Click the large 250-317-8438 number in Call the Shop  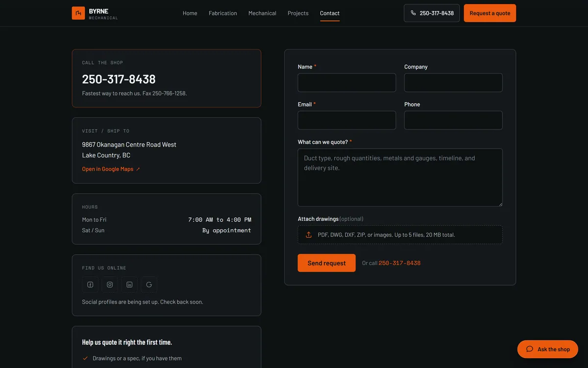pyautogui.click(x=119, y=79)
